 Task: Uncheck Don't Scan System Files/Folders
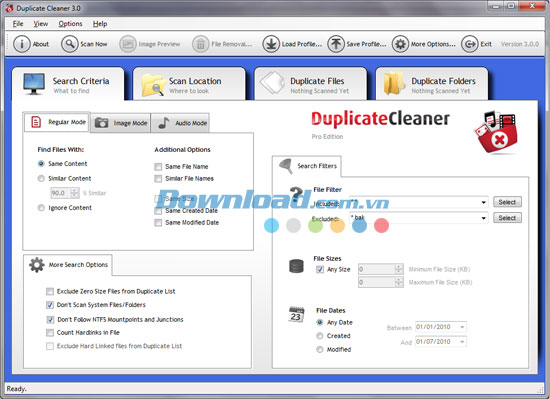pos(50,305)
